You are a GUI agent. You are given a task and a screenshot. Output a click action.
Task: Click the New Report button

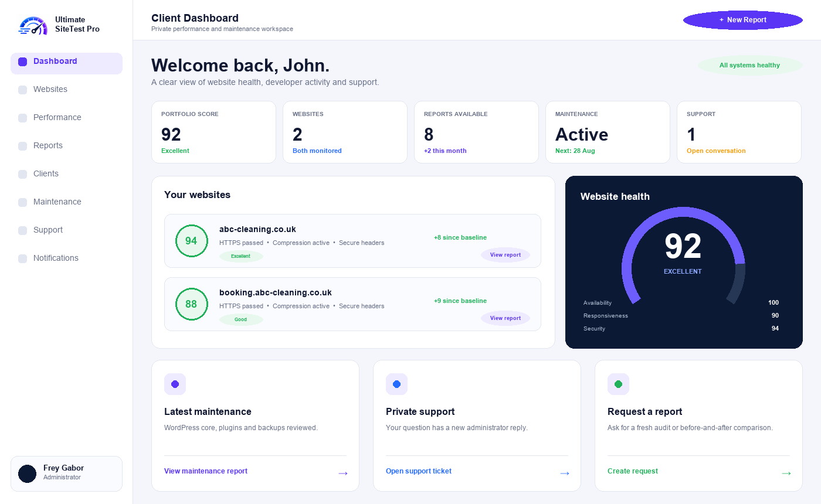pyautogui.click(x=743, y=20)
